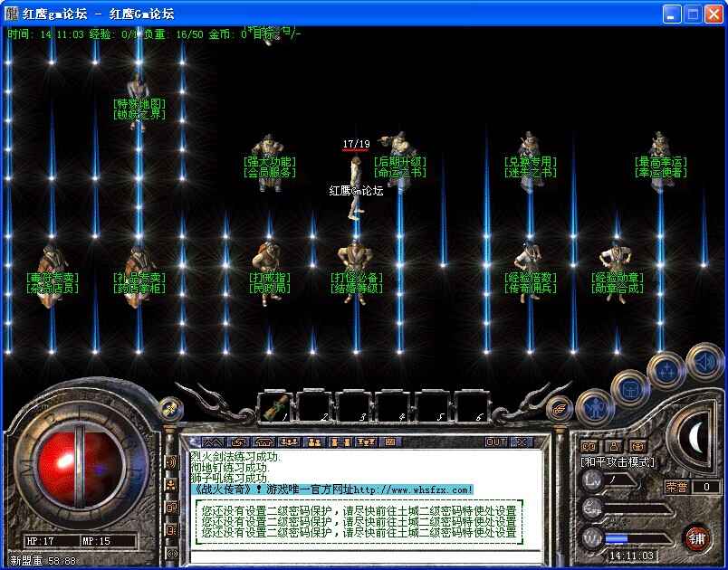Select empty quick slot 3
The width and height of the screenshot is (728, 570).
(353, 408)
